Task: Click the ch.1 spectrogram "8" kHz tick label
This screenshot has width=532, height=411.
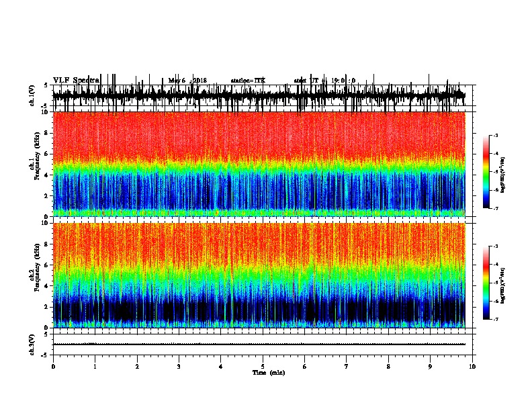Action: pyautogui.click(x=47, y=133)
